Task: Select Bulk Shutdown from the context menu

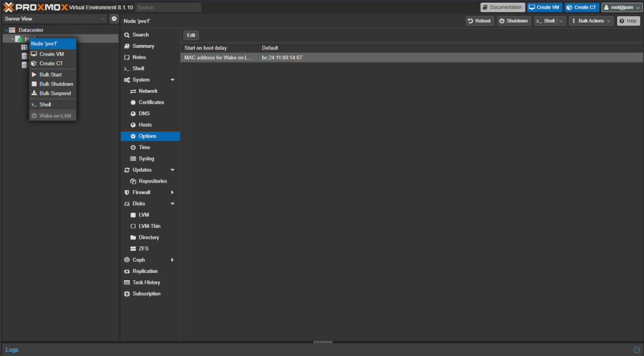Action: (x=52, y=84)
